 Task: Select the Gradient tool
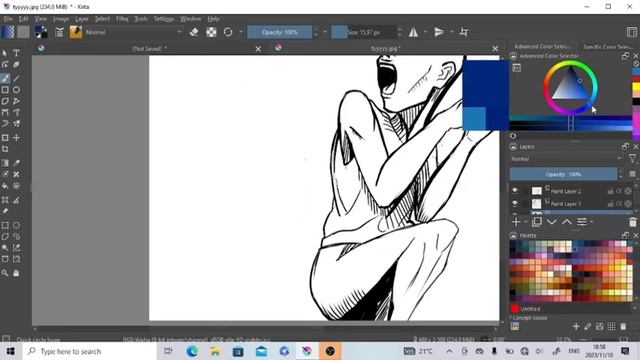point(5,163)
